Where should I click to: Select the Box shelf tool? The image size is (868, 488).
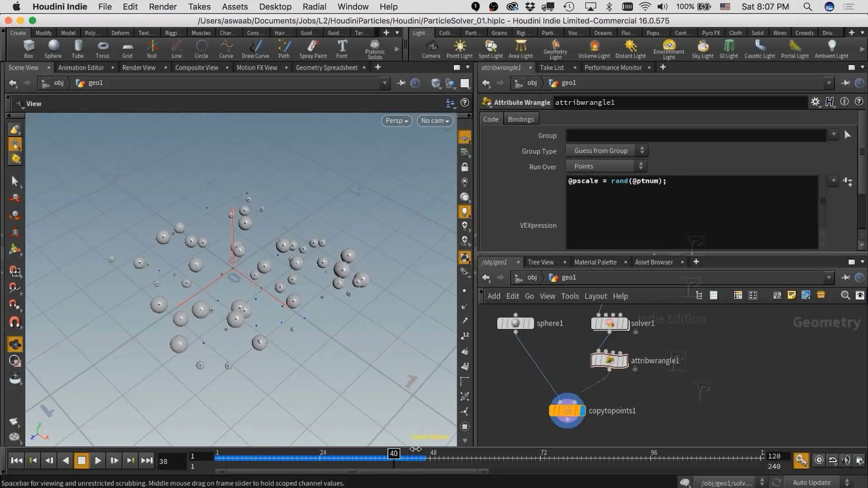[28, 49]
